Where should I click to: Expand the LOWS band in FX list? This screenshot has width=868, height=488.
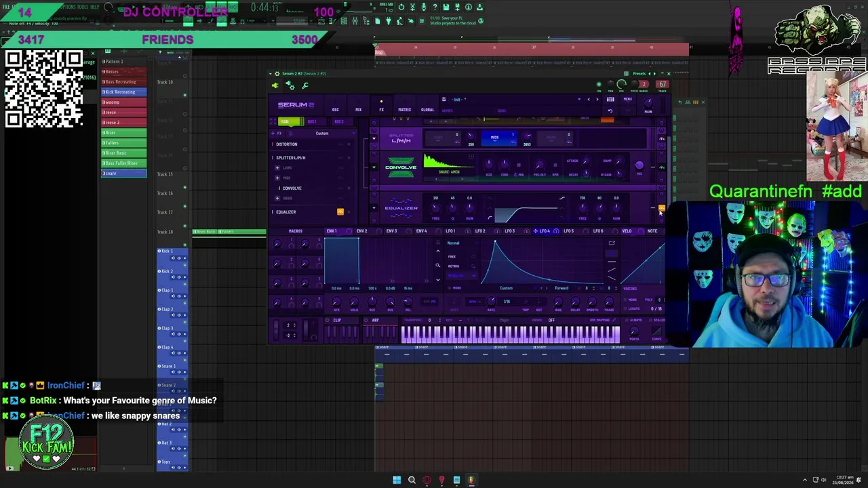click(x=277, y=167)
